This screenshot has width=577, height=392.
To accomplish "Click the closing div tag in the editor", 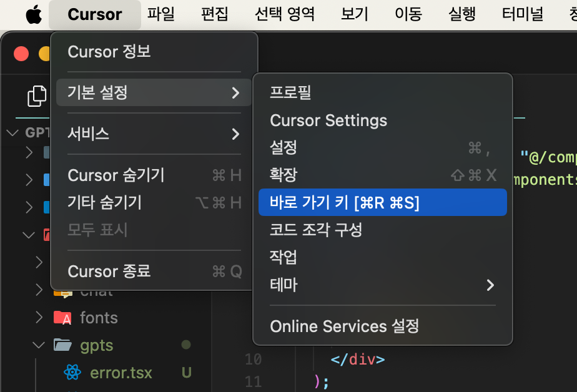I will coord(358,360).
